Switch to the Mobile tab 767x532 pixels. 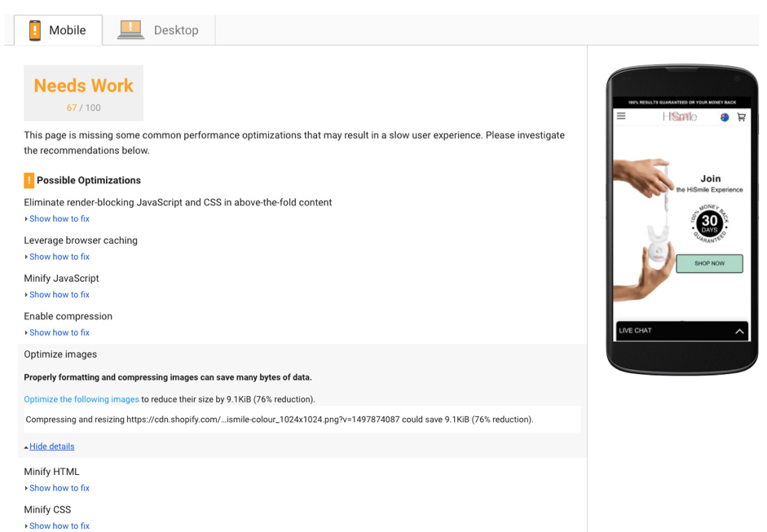point(58,30)
